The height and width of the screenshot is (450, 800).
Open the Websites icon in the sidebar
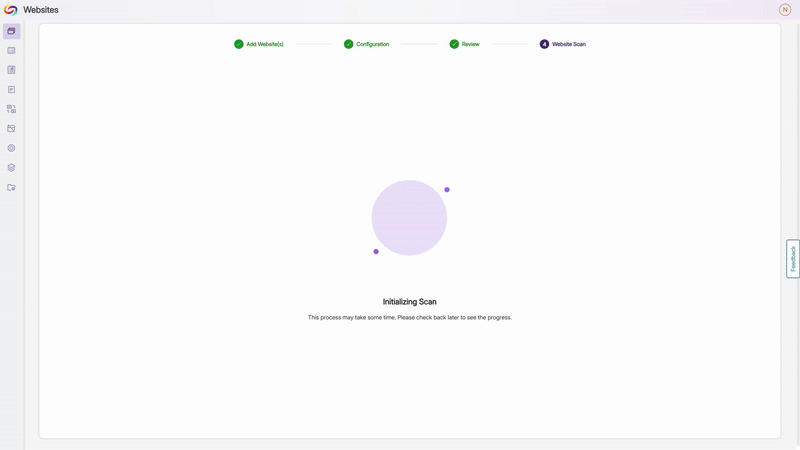11,31
